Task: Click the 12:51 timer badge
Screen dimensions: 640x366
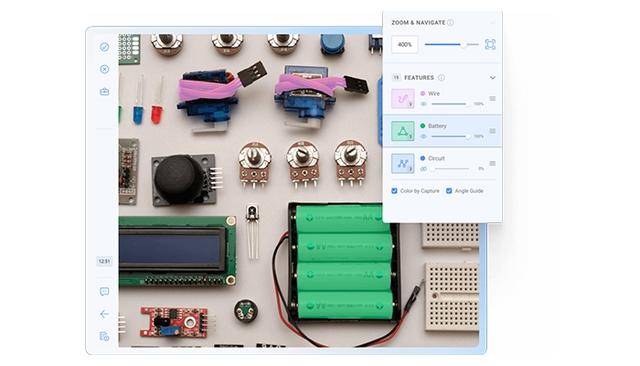Action: pos(104,261)
